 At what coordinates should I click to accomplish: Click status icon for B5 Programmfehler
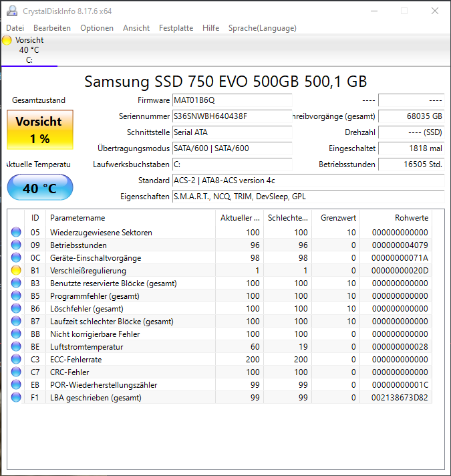[16, 296]
